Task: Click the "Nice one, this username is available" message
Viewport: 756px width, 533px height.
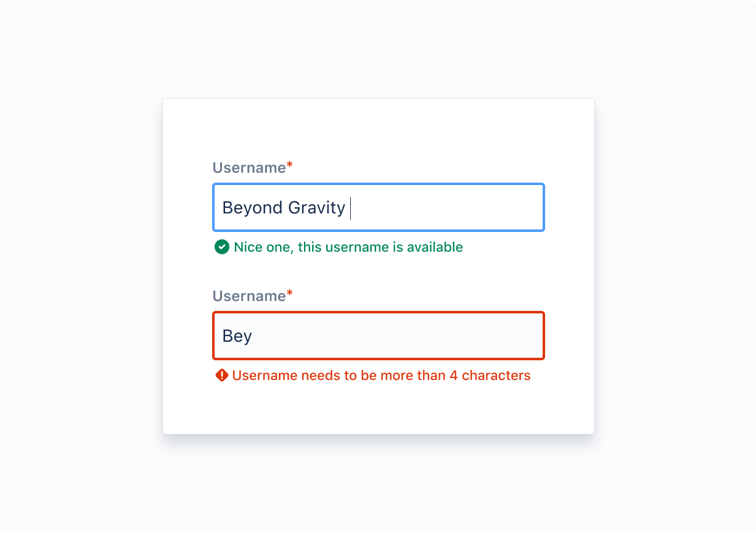Action: click(x=348, y=247)
